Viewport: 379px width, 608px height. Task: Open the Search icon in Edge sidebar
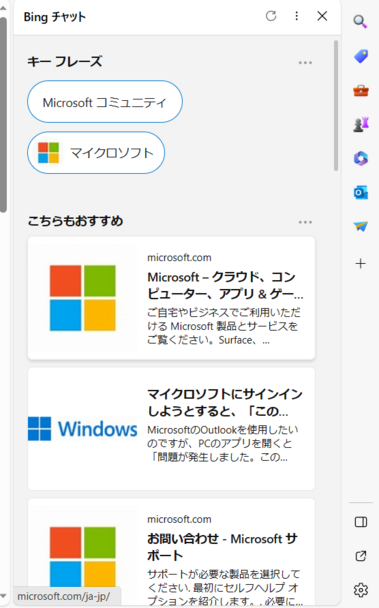pos(360,22)
